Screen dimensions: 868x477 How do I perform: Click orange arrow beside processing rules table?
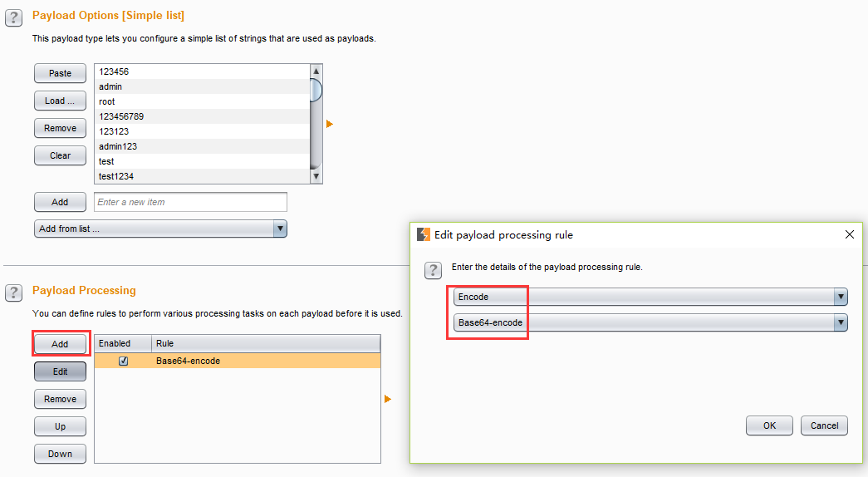point(388,399)
